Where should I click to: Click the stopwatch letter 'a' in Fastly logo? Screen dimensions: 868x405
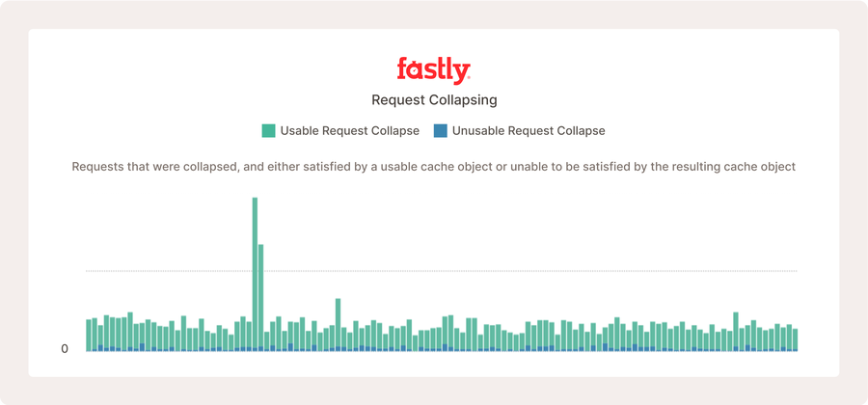413,70
